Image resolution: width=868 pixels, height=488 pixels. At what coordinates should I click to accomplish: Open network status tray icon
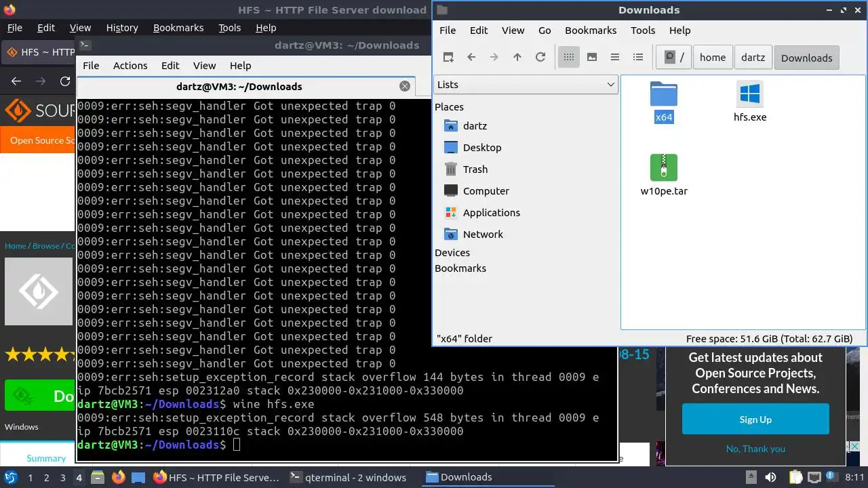click(814, 477)
